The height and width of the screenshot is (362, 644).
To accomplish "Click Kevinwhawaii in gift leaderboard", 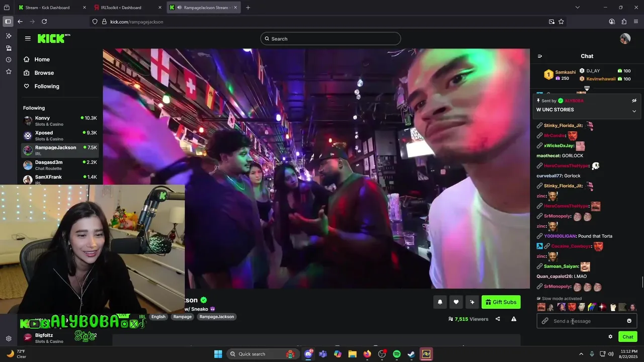I will pyautogui.click(x=601, y=79).
